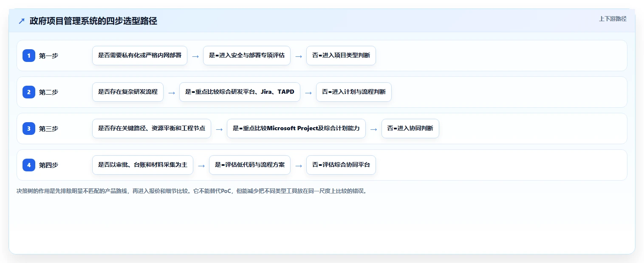Click the 第四步 label
Screen dimensions: 644x263
point(48,165)
